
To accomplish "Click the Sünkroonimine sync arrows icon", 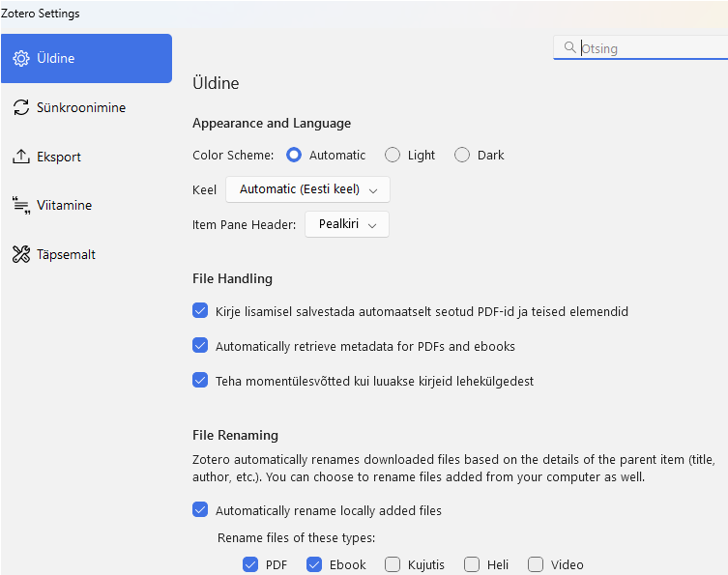I will 21,108.
